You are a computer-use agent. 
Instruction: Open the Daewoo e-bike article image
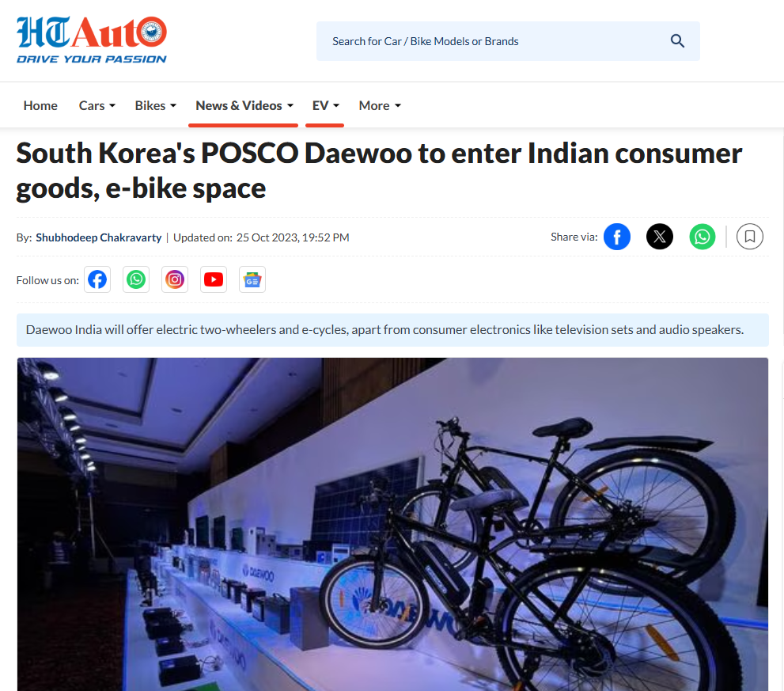[x=392, y=524]
